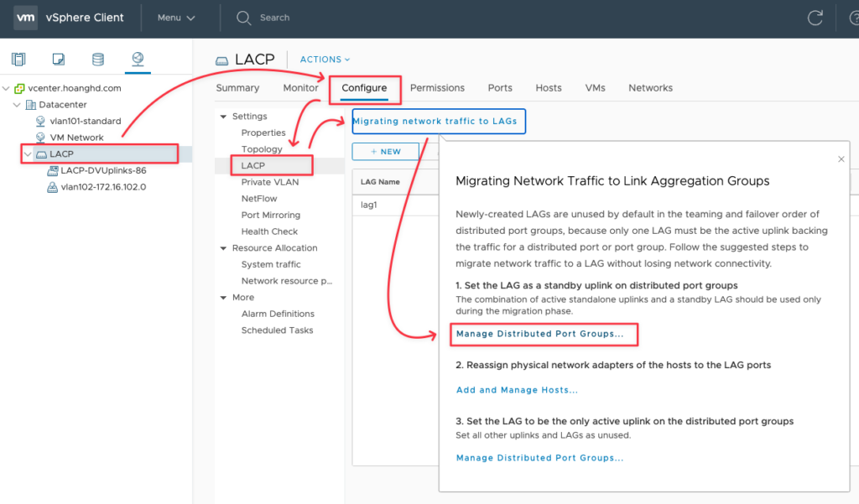Select Private VLAN setting
The image size is (859, 504).
pyautogui.click(x=270, y=182)
